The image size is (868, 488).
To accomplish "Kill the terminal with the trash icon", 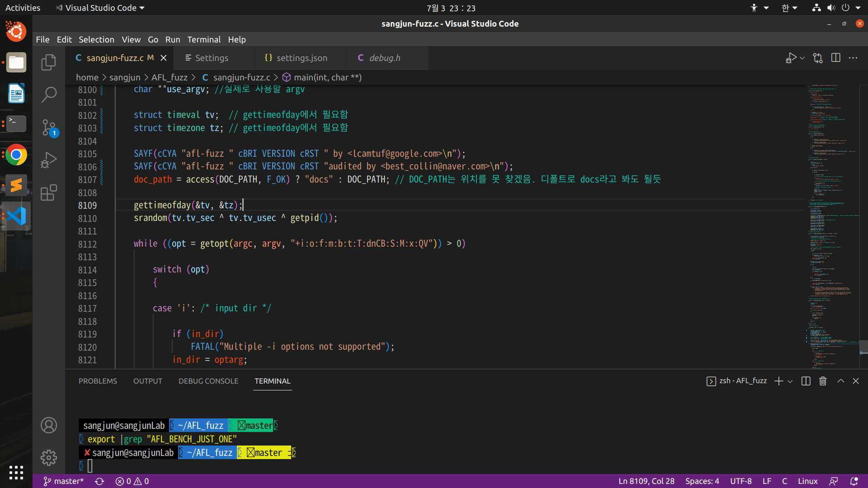I will click(823, 381).
